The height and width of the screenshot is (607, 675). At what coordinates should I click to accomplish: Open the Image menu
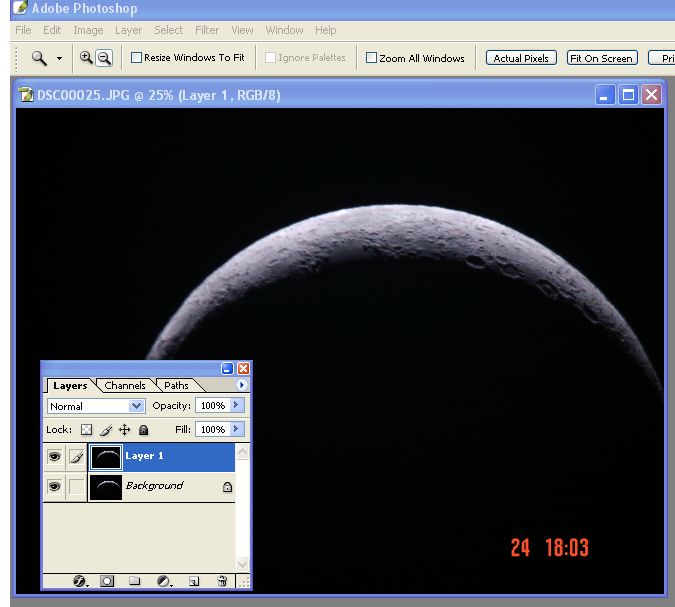click(88, 30)
